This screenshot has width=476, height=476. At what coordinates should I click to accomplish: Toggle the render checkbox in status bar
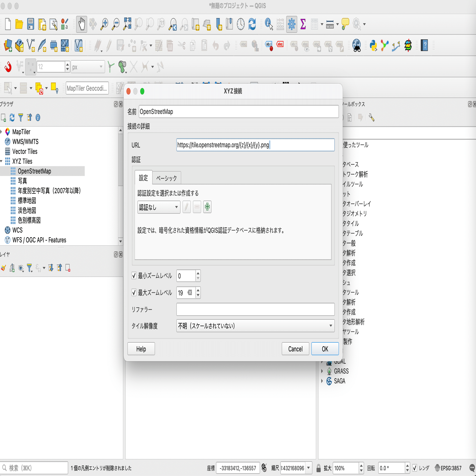coord(415,468)
